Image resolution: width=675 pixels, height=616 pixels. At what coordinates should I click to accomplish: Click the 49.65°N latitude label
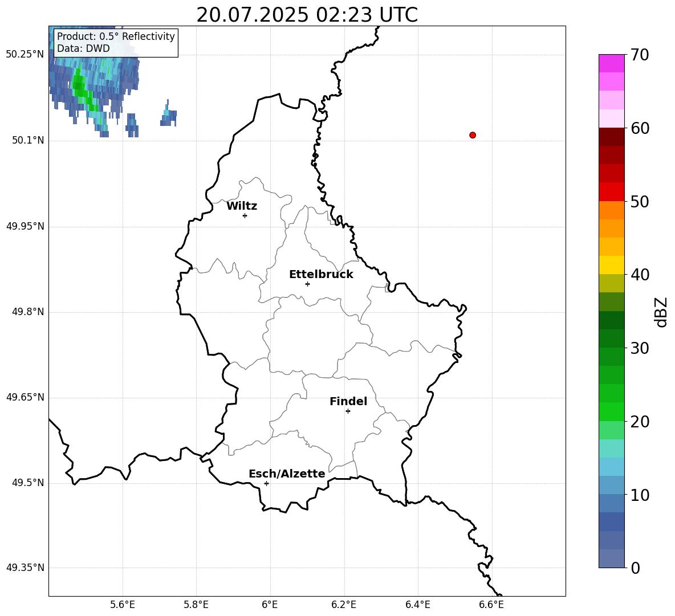[25, 397]
